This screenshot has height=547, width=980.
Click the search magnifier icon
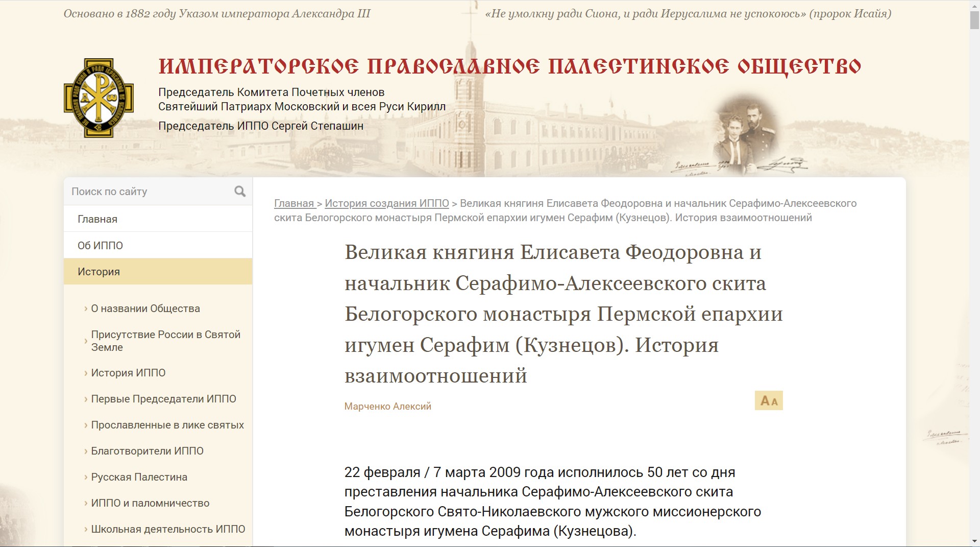click(x=240, y=192)
